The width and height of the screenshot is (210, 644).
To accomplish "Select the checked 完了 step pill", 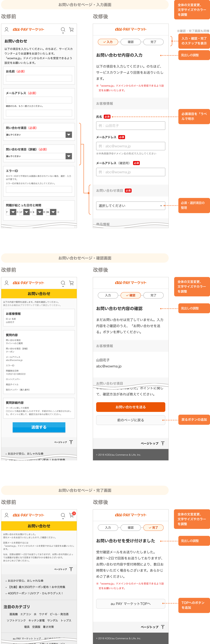I will (153, 528).
